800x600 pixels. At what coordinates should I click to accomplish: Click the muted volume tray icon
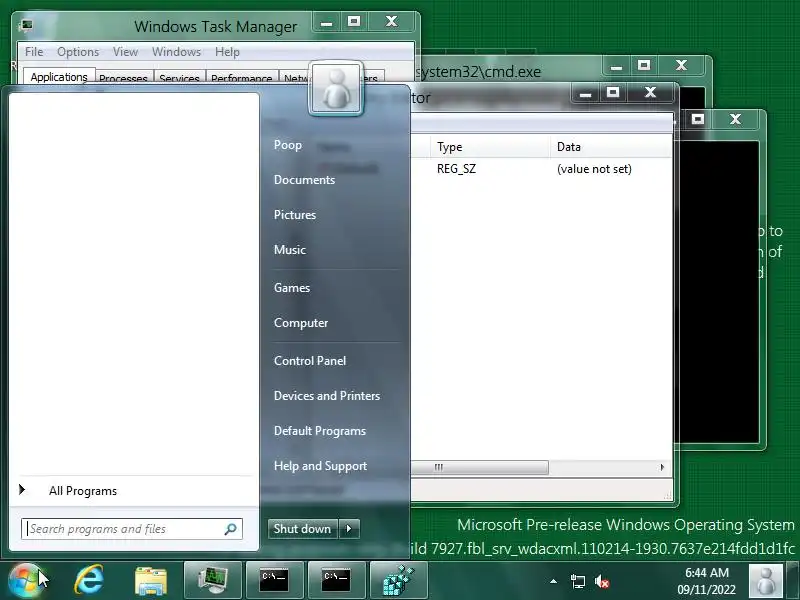pyautogui.click(x=602, y=581)
